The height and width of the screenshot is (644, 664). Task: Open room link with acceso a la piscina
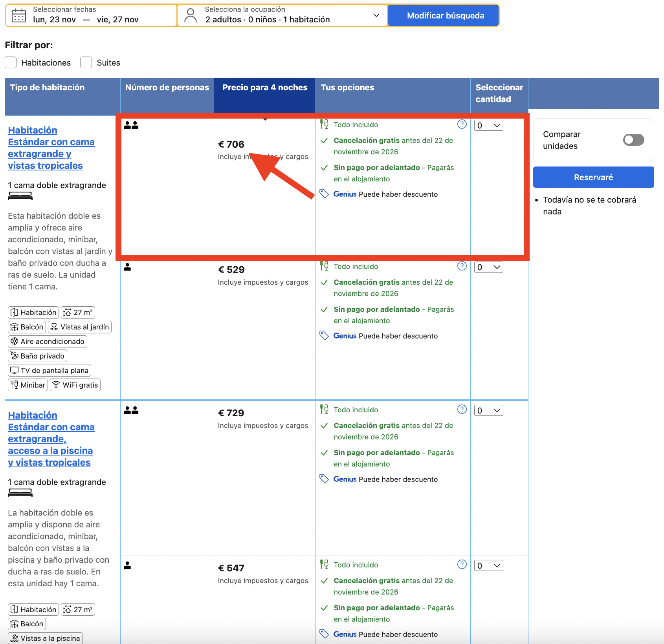(51, 439)
